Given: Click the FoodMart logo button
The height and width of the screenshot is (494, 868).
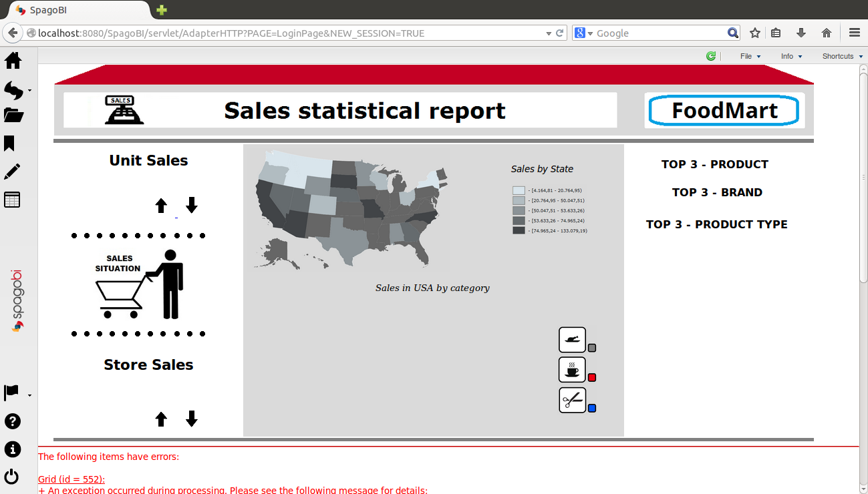Looking at the screenshot, I should click(x=724, y=110).
